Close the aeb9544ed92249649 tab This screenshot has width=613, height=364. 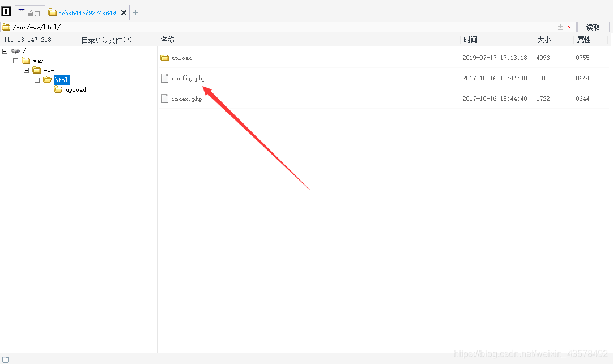tap(124, 13)
